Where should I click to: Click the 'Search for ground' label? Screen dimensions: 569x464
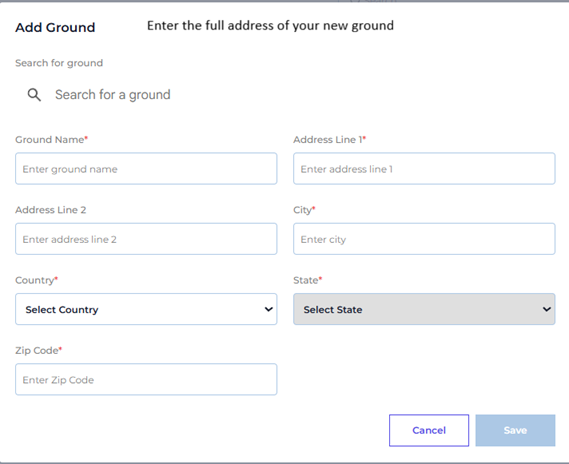59,63
